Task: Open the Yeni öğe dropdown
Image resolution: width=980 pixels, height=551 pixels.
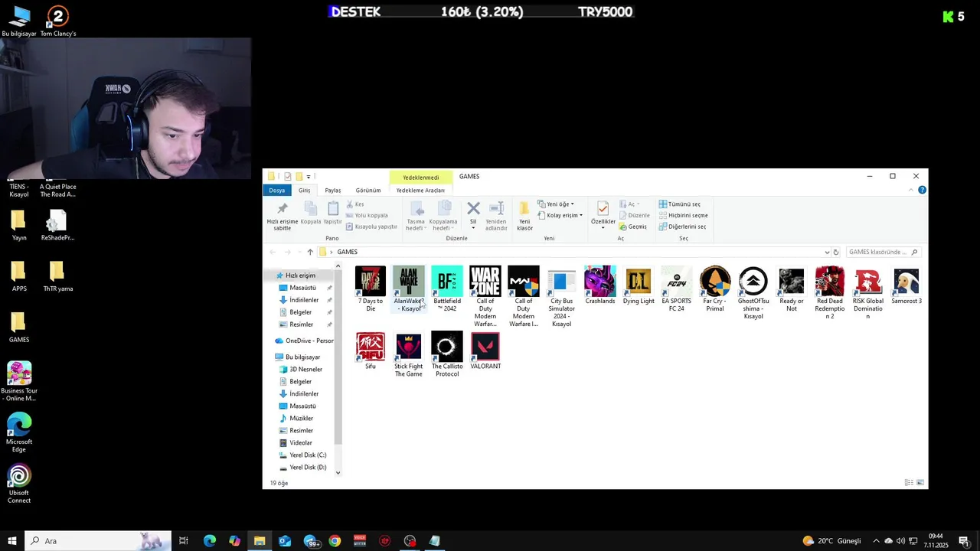Action: pos(556,204)
